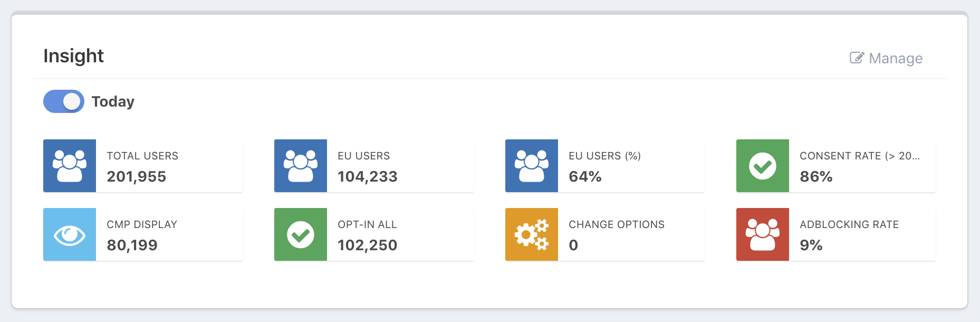Click the Change Options orange gears icon

click(532, 234)
